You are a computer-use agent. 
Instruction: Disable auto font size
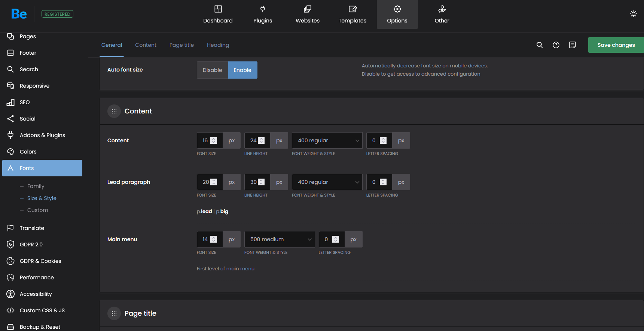click(x=212, y=70)
